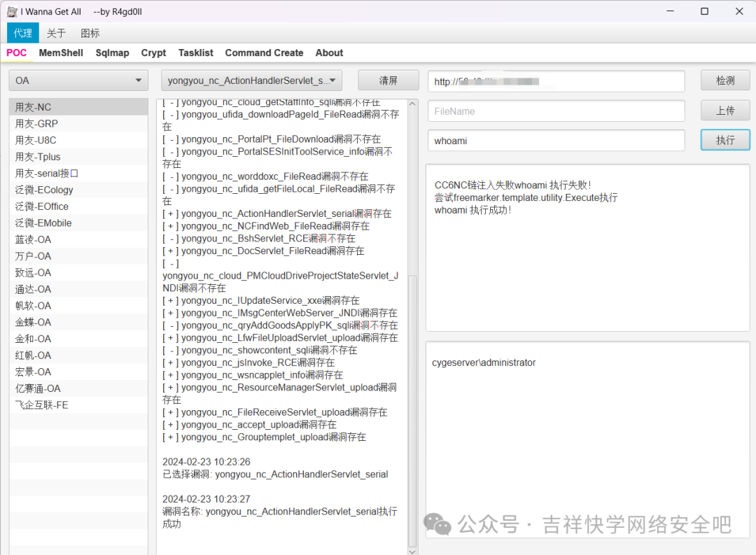Open the 关于 menu

click(56, 33)
